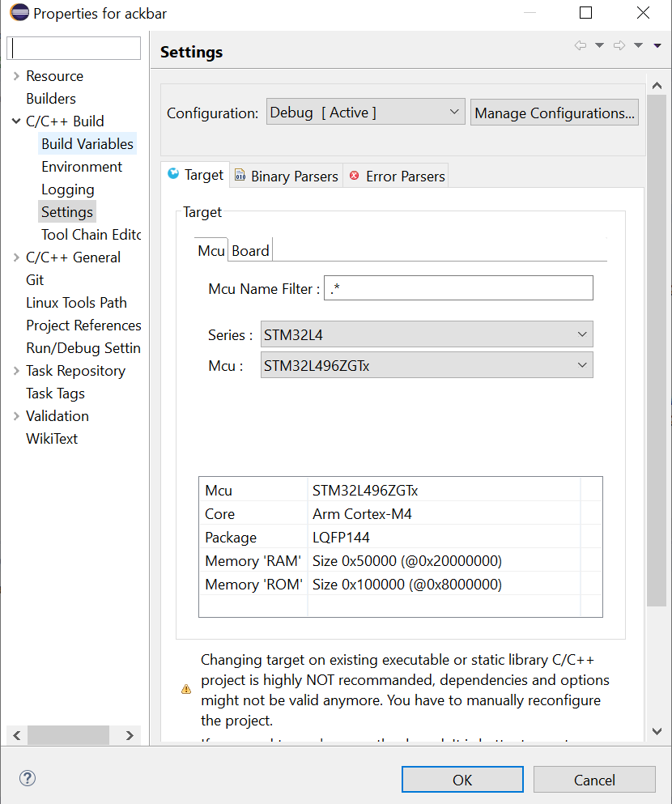Screen dimensions: 672x804
Task: Select the Board sub-tab
Action: tap(250, 251)
